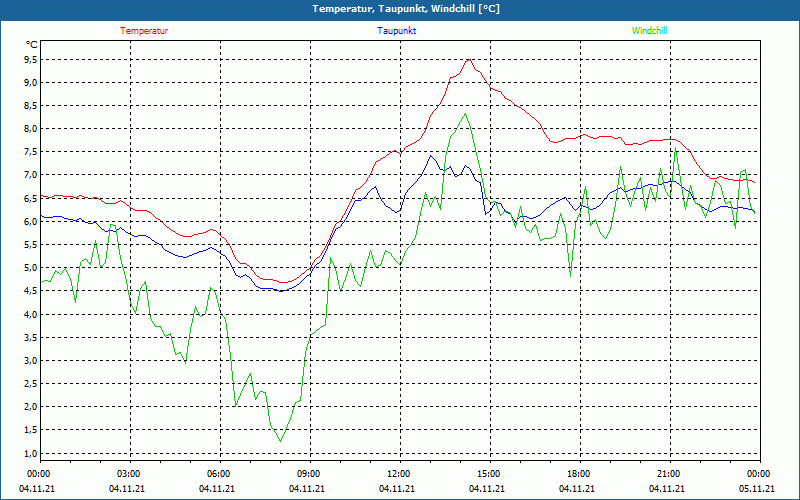This screenshot has width=800, height=500.
Task: Click the red Temperatur legend label
Action: [x=144, y=31]
